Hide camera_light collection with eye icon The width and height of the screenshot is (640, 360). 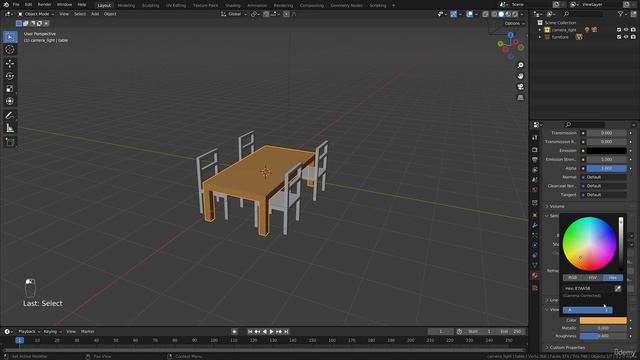pos(626,30)
